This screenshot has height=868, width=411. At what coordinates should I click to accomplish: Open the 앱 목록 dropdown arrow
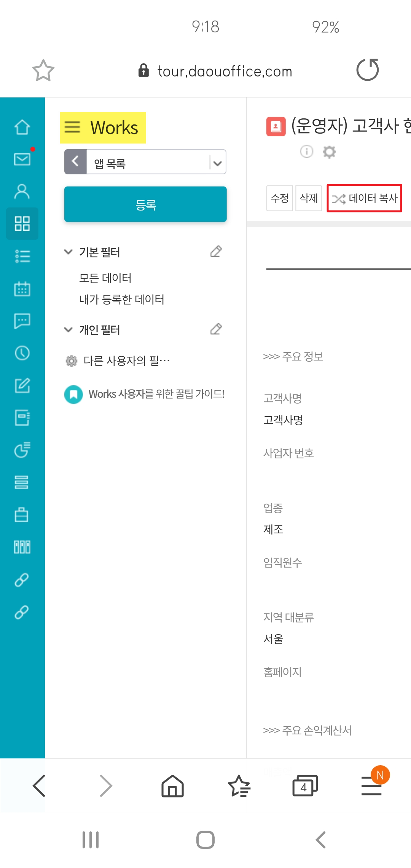pyautogui.click(x=217, y=163)
